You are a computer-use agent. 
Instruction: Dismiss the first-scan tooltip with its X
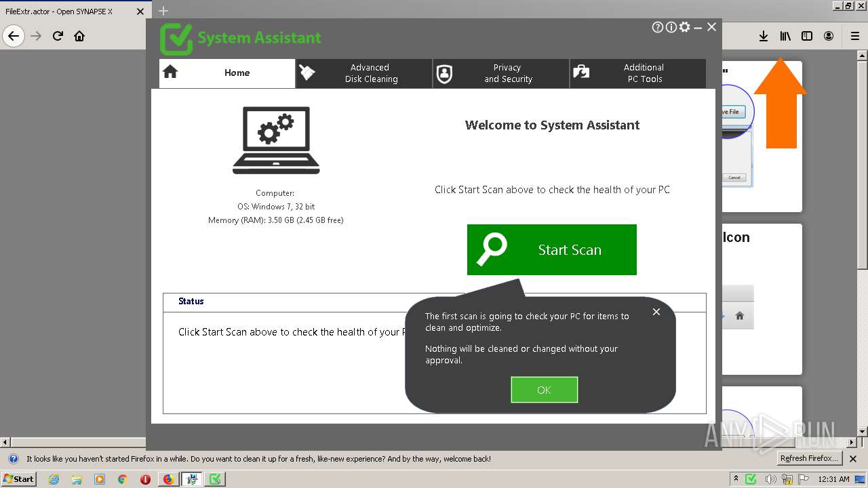(x=656, y=312)
